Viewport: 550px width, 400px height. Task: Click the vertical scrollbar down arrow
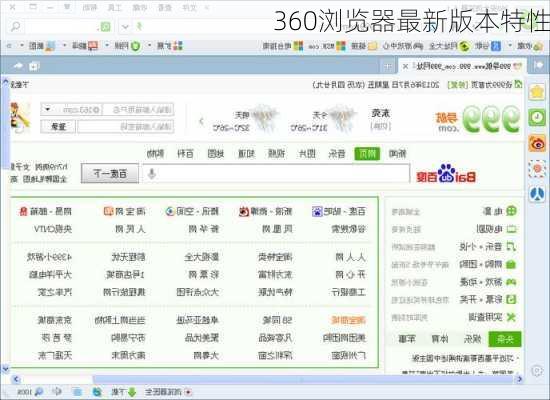point(6,369)
